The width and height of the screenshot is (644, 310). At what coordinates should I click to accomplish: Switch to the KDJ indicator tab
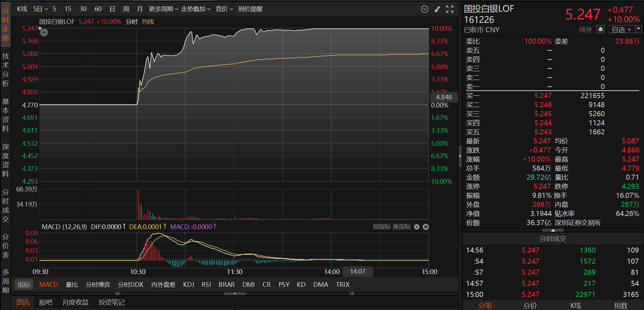pos(189,284)
